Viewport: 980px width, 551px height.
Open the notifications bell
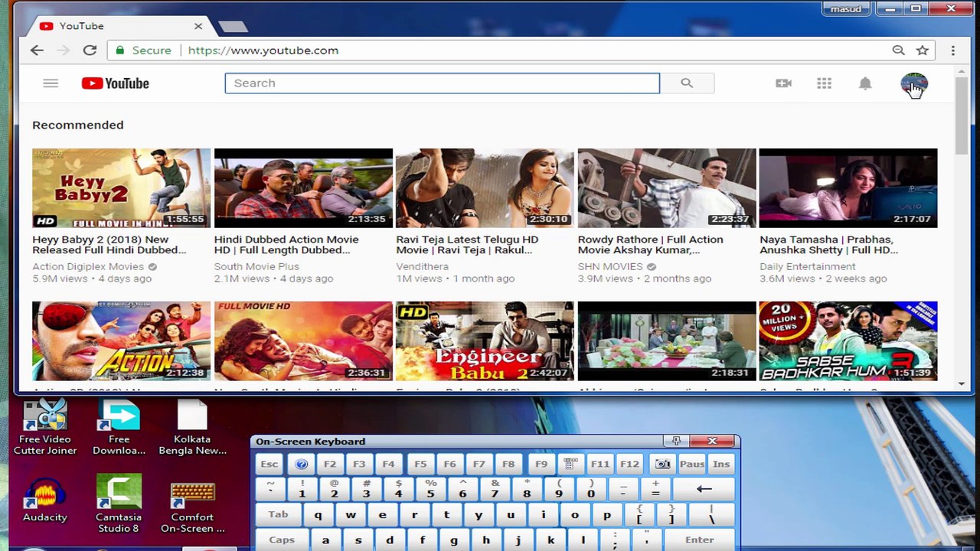(865, 83)
